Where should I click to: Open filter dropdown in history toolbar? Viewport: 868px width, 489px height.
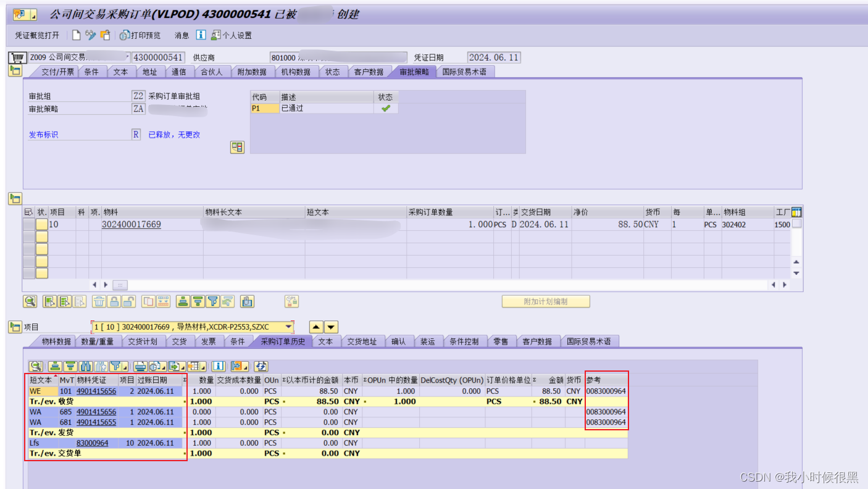(x=119, y=366)
